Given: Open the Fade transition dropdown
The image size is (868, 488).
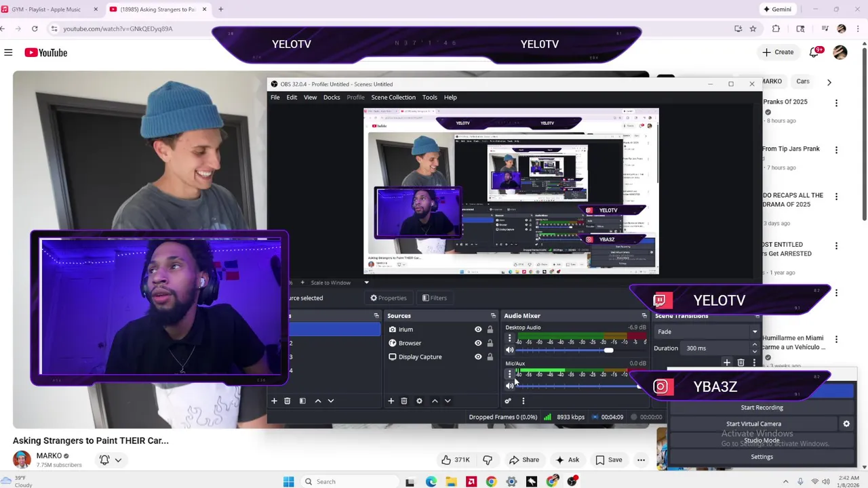Looking at the screenshot, I should pyautogui.click(x=706, y=331).
